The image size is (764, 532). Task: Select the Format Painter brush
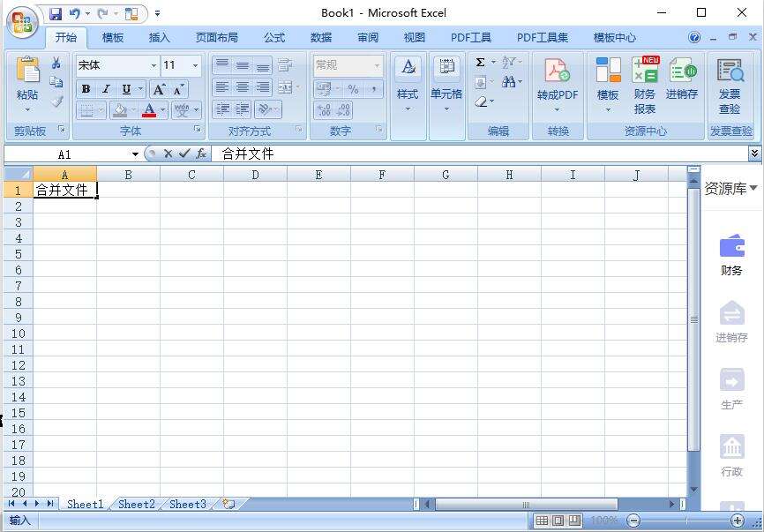click(56, 101)
